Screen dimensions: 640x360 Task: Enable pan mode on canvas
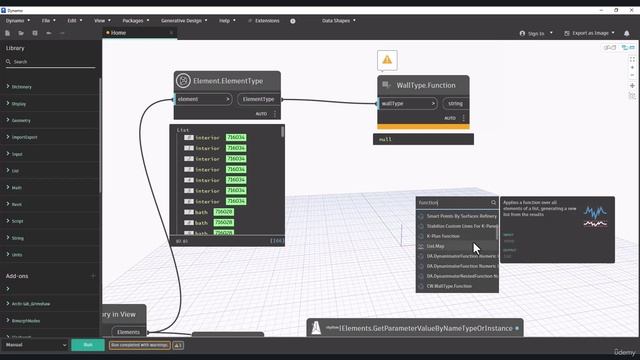click(632, 86)
